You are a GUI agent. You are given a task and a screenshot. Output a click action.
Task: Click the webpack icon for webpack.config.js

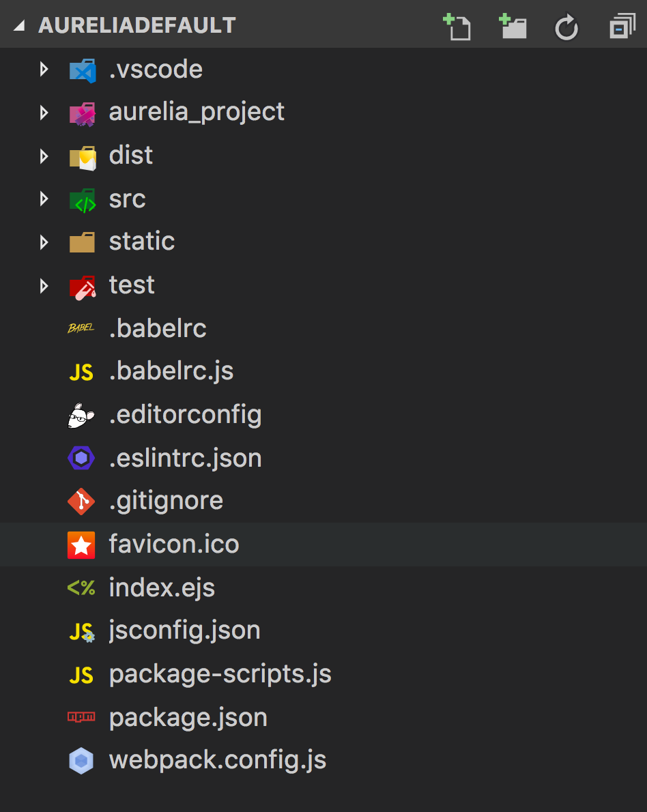click(x=81, y=761)
